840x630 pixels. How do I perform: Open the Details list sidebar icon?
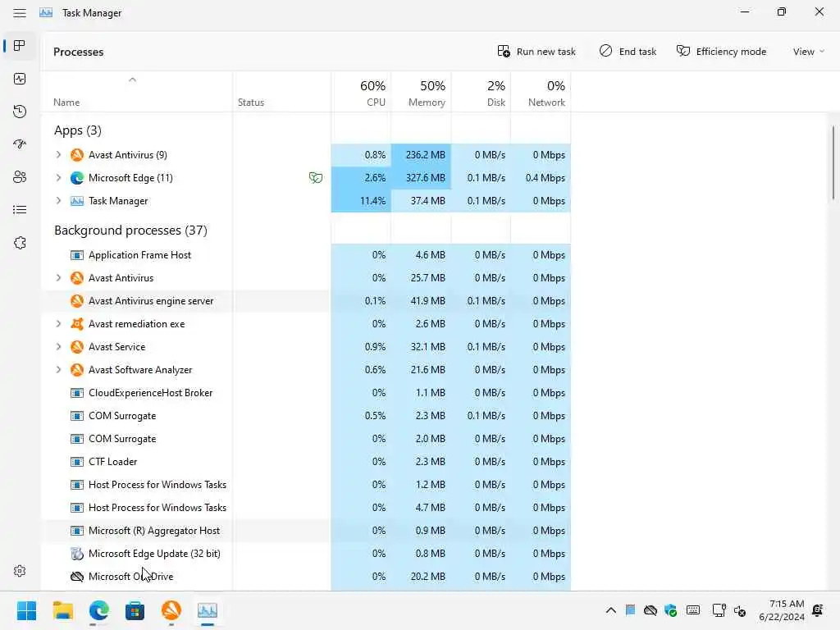[x=20, y=209]
